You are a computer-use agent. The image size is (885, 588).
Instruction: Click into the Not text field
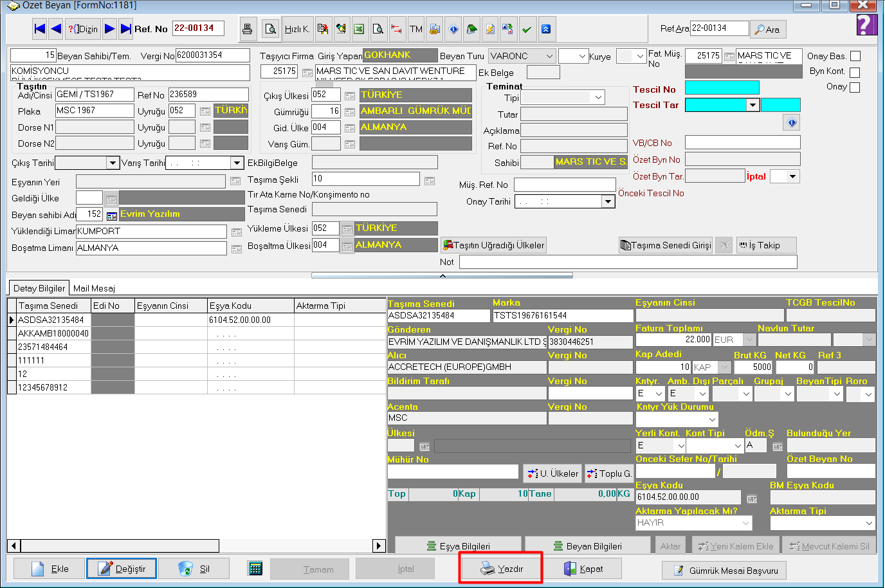click(x=628, y=262)
